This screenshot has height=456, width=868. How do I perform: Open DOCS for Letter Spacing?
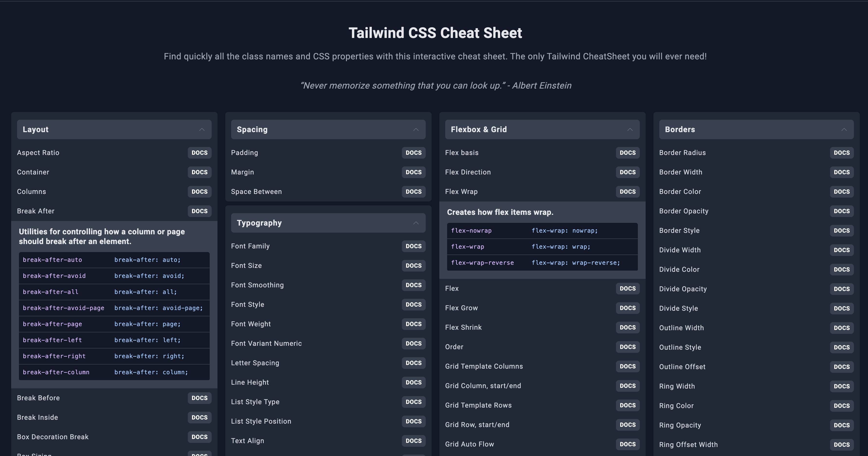(x=414, y=363)
